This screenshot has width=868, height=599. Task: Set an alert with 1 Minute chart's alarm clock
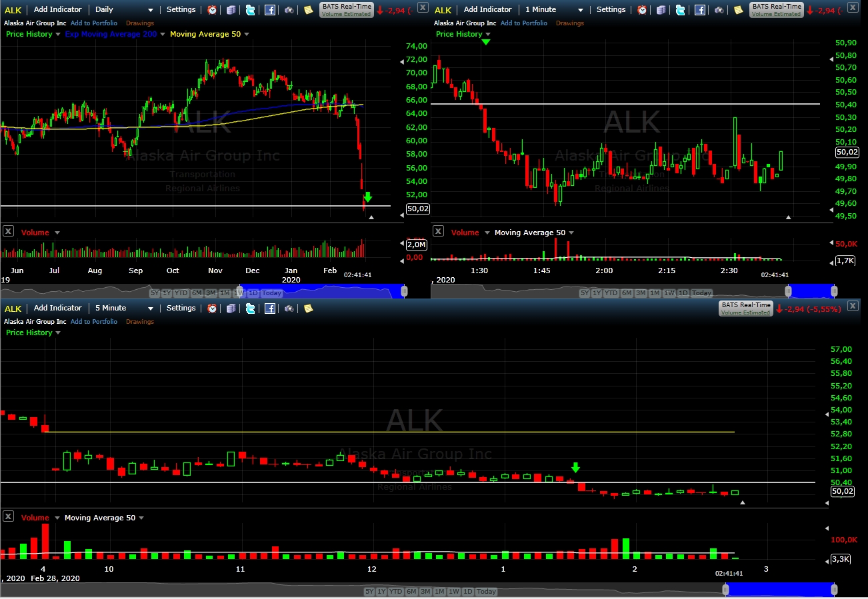pyautogui.click(x=642, y=10)
